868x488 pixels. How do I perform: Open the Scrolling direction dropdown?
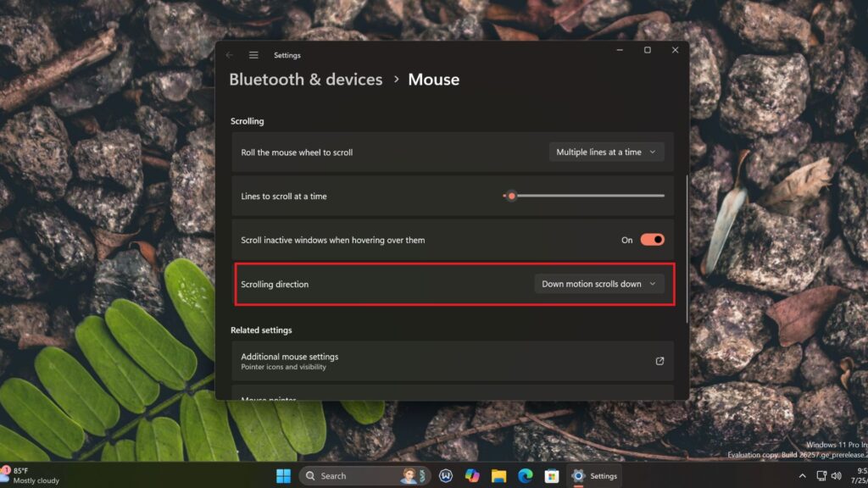599,284
